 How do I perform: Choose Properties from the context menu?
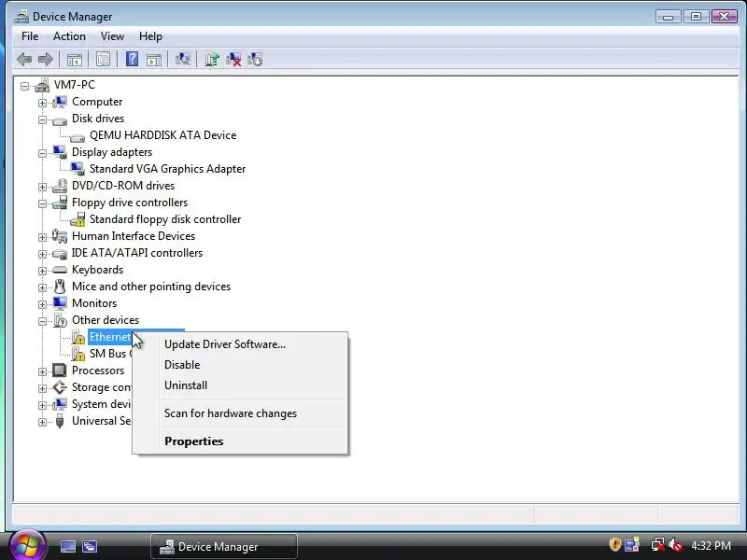pos(240,441)
